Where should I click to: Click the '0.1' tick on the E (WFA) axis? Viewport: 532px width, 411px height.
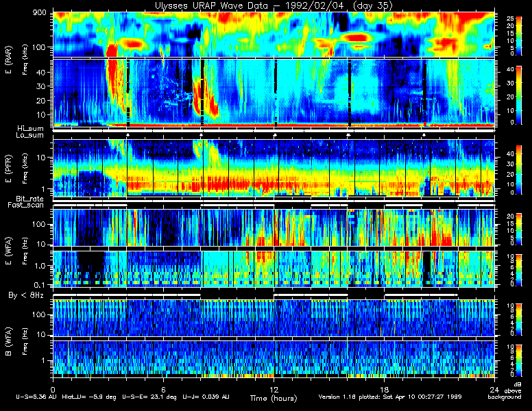click(39, 286)
